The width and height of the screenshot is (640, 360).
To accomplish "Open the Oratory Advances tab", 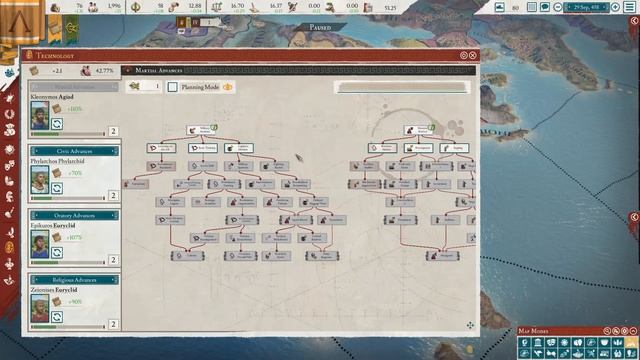I will [x=74, y=216].
